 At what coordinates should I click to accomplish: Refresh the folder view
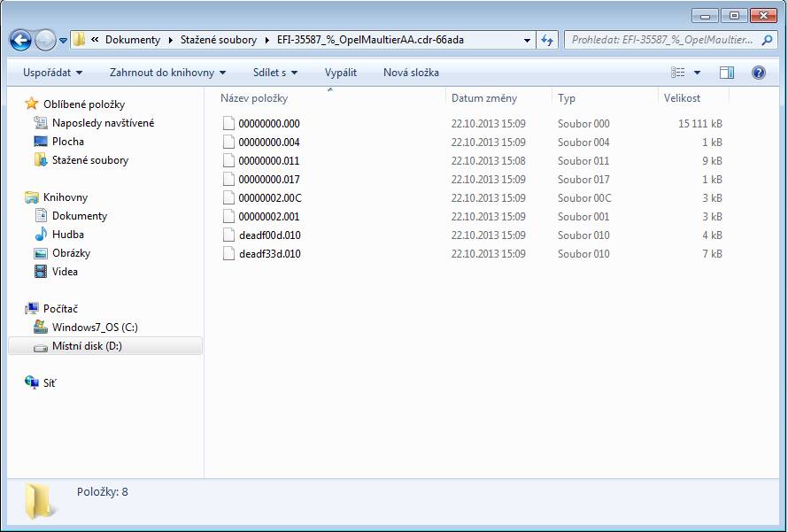pos(547,40)
